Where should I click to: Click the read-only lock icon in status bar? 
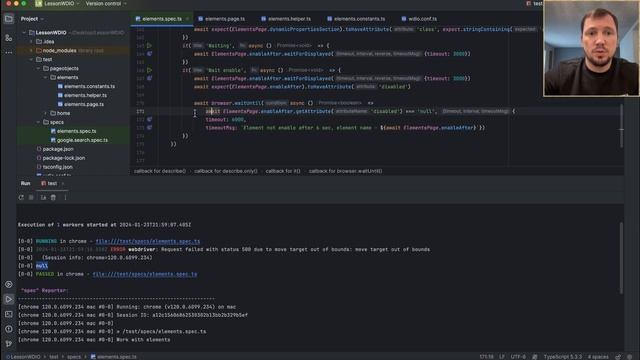click(618, 357)
